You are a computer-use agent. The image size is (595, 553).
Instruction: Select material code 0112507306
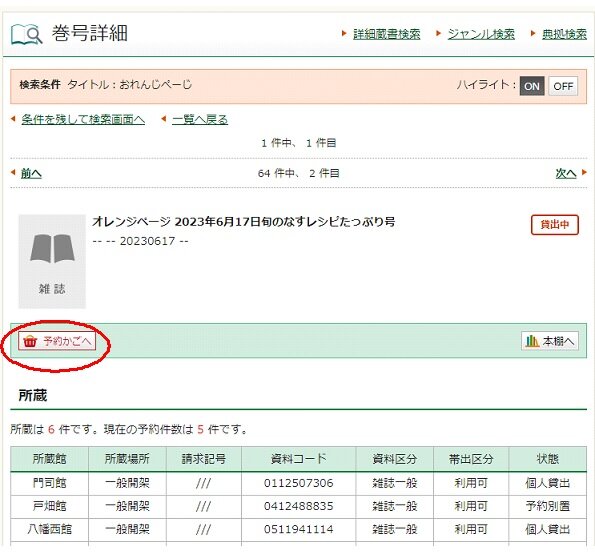(298, 483)
